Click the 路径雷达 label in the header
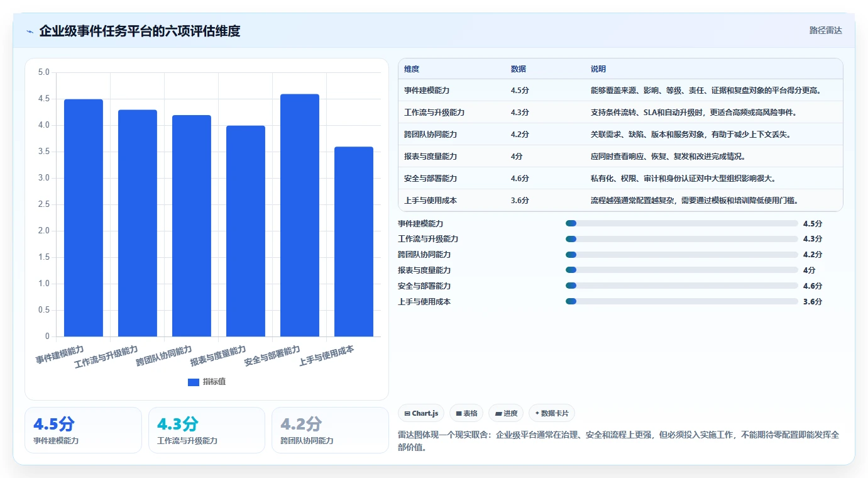Image resolution: width=868 pixels, height=478 pixels. [825, 30]
